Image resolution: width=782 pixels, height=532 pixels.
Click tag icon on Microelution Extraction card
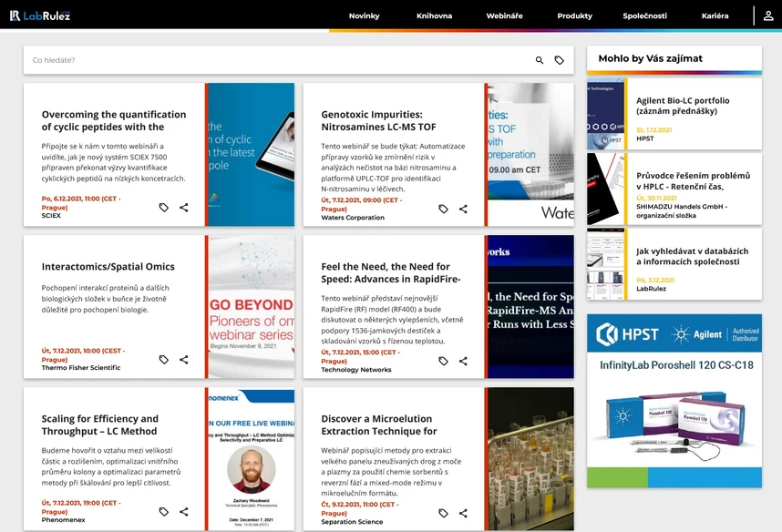tap(443, 513)
